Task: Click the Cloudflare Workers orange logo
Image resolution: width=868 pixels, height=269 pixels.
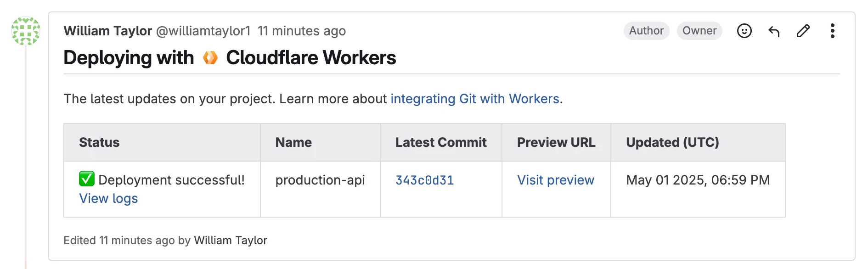Action: coord(210,58)
